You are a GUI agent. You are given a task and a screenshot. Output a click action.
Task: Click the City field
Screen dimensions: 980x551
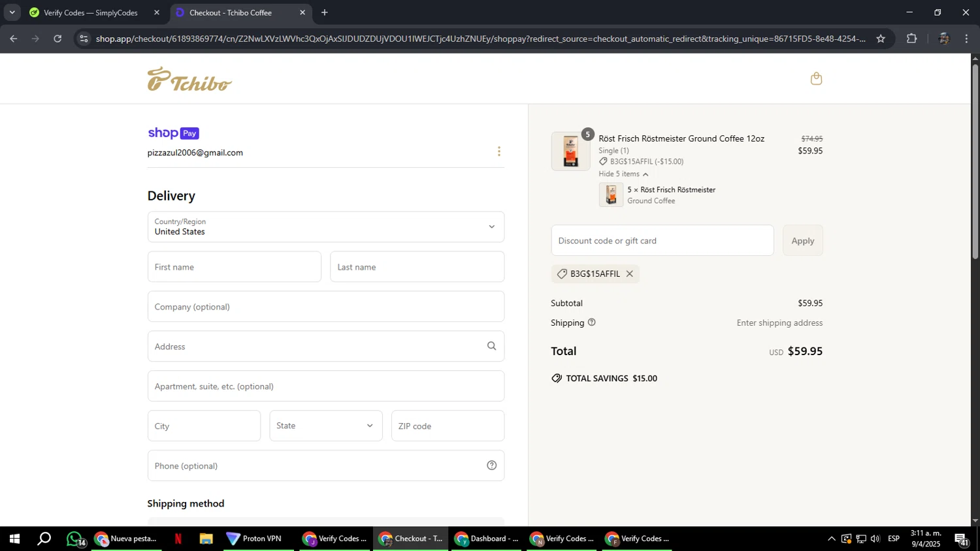(204, 426)
